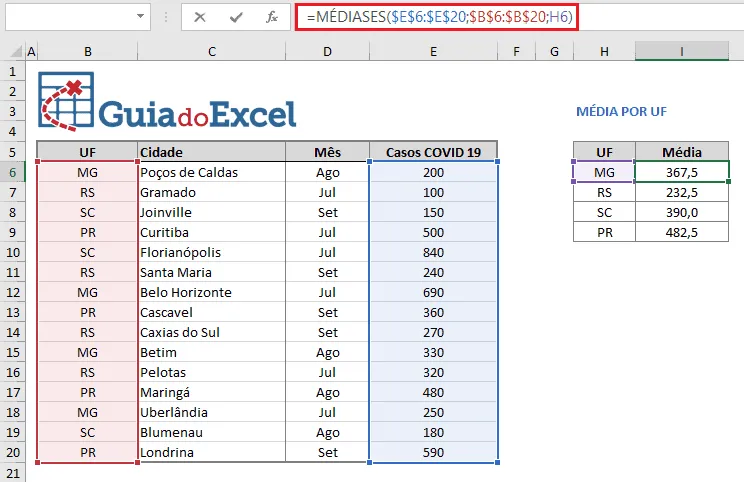
Task: Click the MÉDIASES formula in the formula bar
Action: [x=439, y=17]
